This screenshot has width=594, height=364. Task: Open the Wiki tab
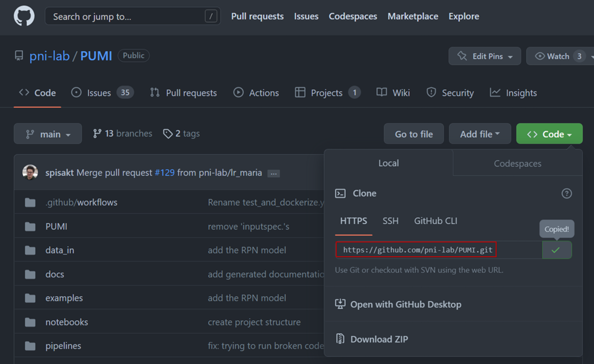393,93
